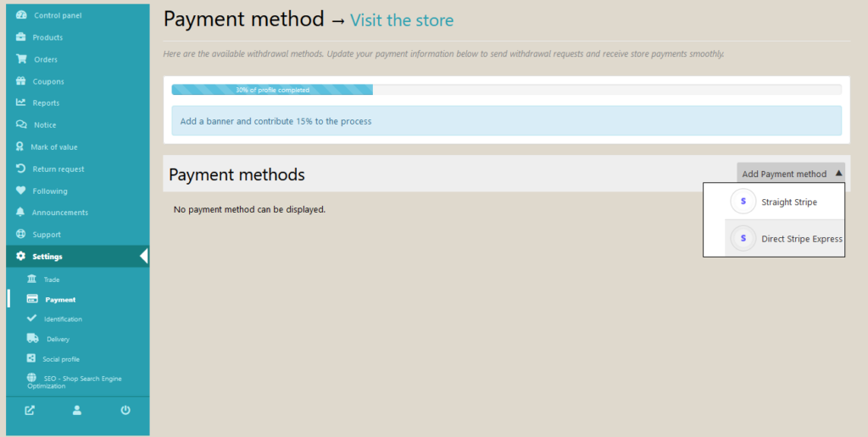Collapse the Add Payment method dropdown
Image resolution: width=868 pixels, height=437 pixels.
791,173
